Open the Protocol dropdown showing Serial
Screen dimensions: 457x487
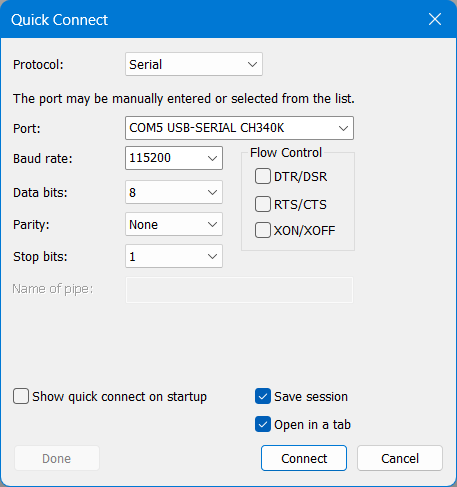pos(194,64)
